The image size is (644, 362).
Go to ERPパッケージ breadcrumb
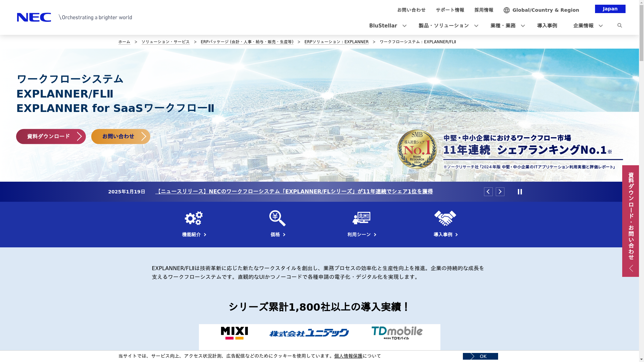pos(247,42)
